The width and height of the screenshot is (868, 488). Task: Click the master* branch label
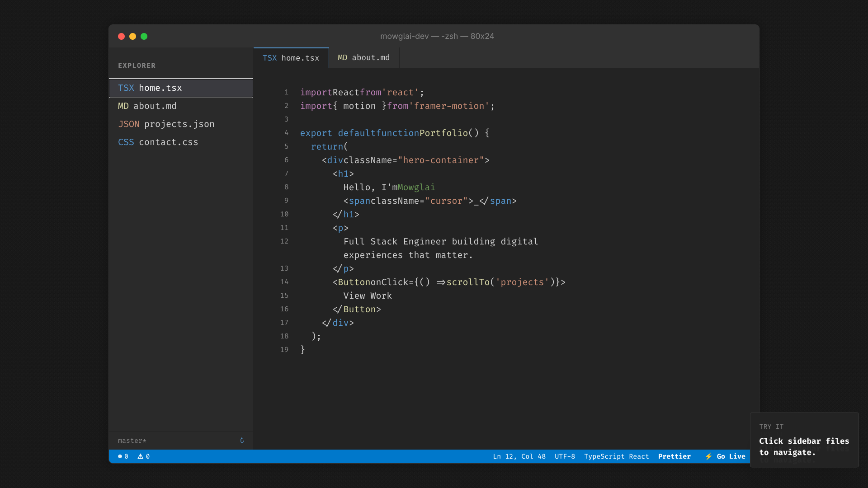tap(132, 441)
